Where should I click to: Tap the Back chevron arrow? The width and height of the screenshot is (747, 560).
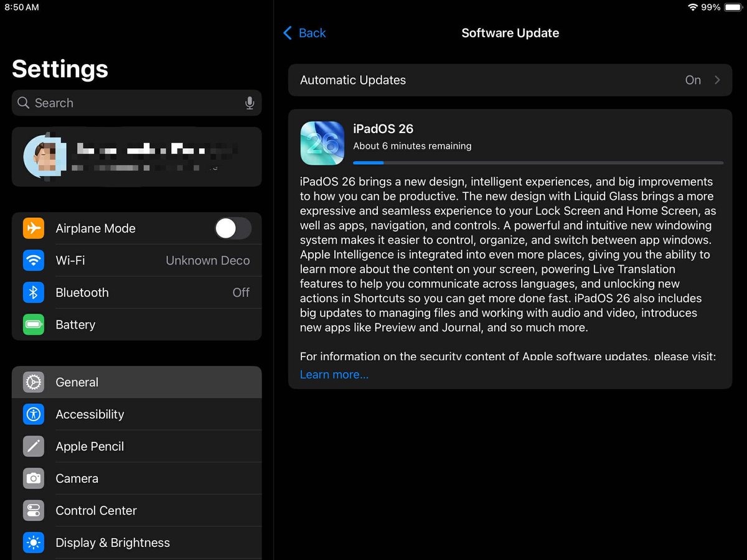(x=287, y=33)
